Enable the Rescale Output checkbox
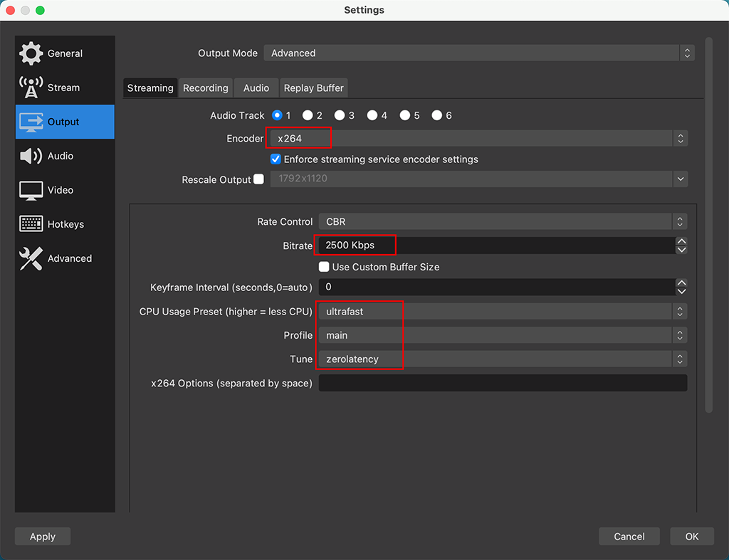The height and width of the screenshot is (560, 729). click(259, 179)
